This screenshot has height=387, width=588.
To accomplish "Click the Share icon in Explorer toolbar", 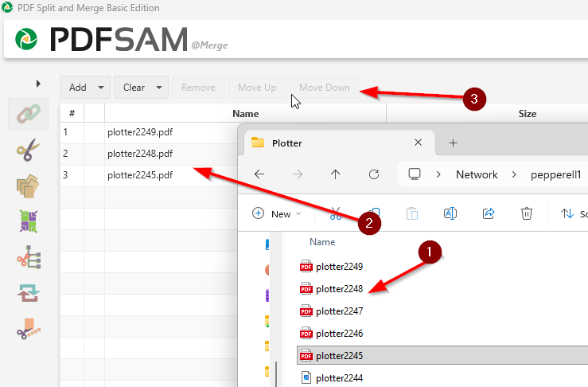I will pos(489,213).
